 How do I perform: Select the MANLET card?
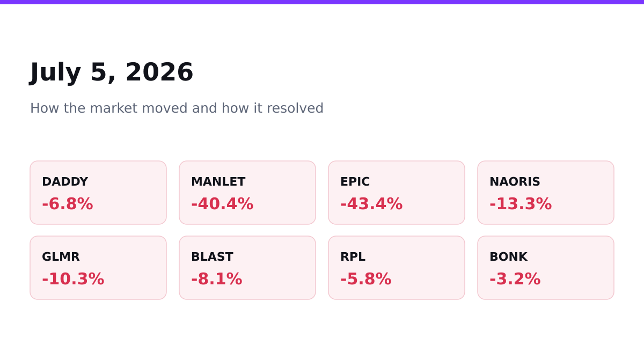[x=247, y=193]
